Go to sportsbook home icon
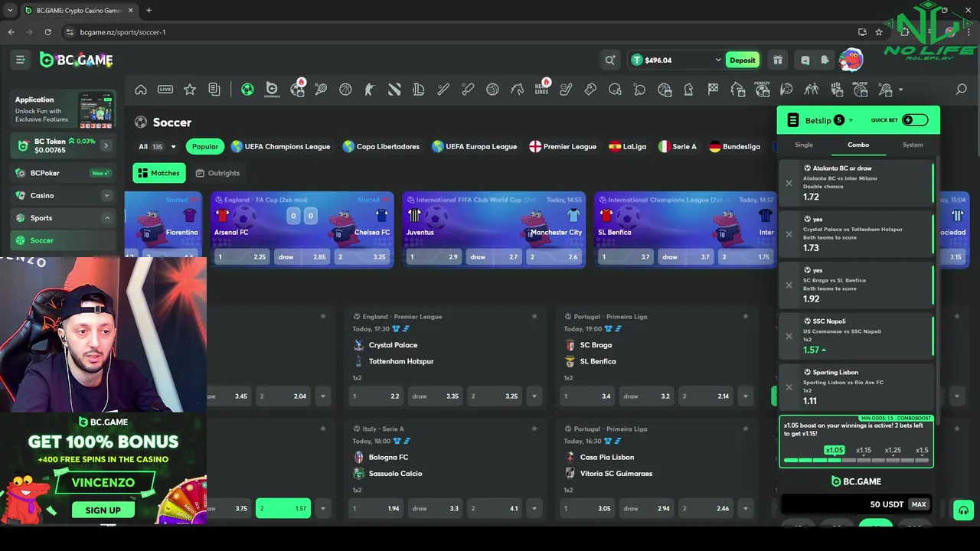The height and width of the screenshot is (551, 980). coord(141,90)
